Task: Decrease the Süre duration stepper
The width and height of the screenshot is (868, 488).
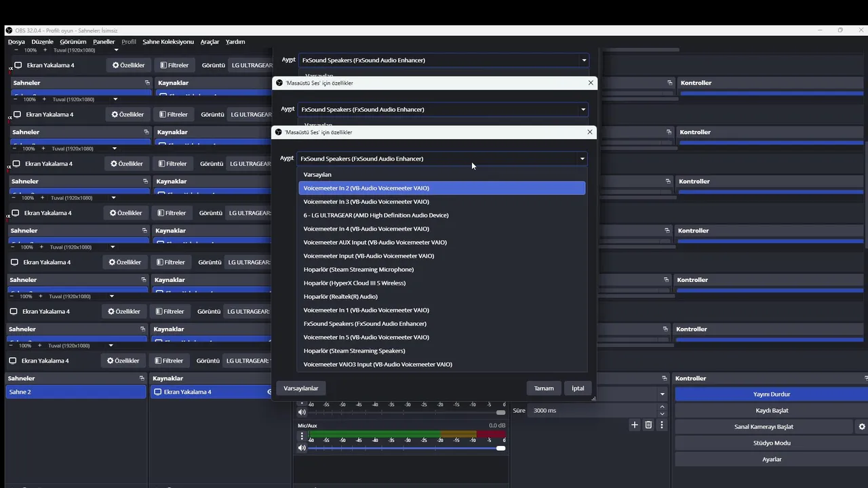Action: click(x=662, y=413)
